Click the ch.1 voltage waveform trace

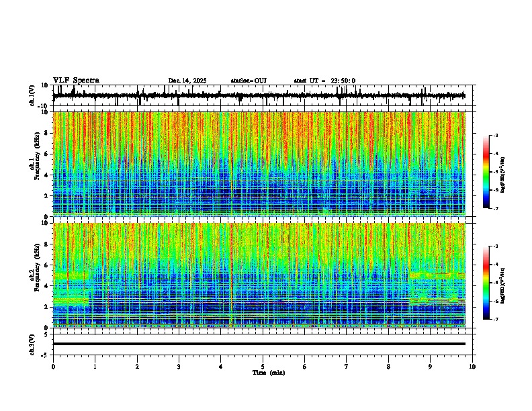pyautogui.click(x=259, y=96)
